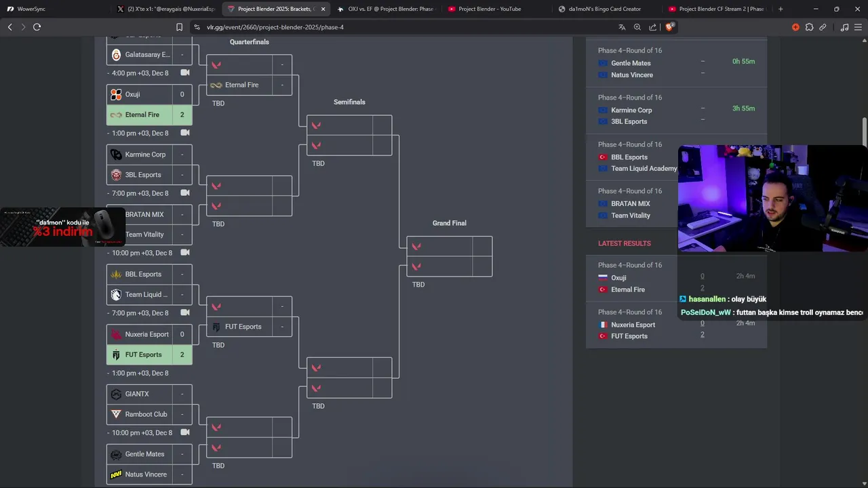
Task: Open the Eternal Fire quarterfinal slot
Action: coord(249,85)
